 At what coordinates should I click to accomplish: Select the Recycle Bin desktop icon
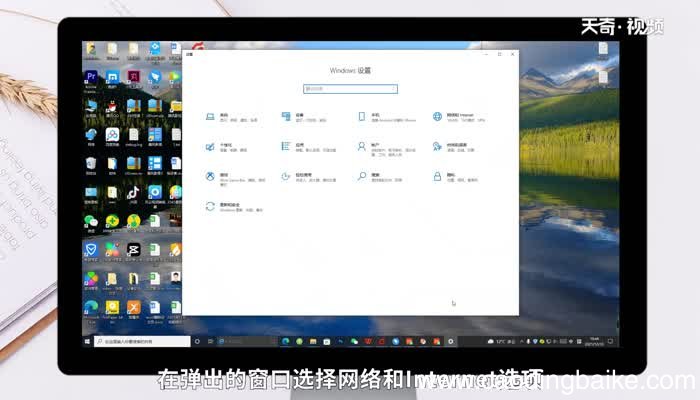tap(91, 165)
